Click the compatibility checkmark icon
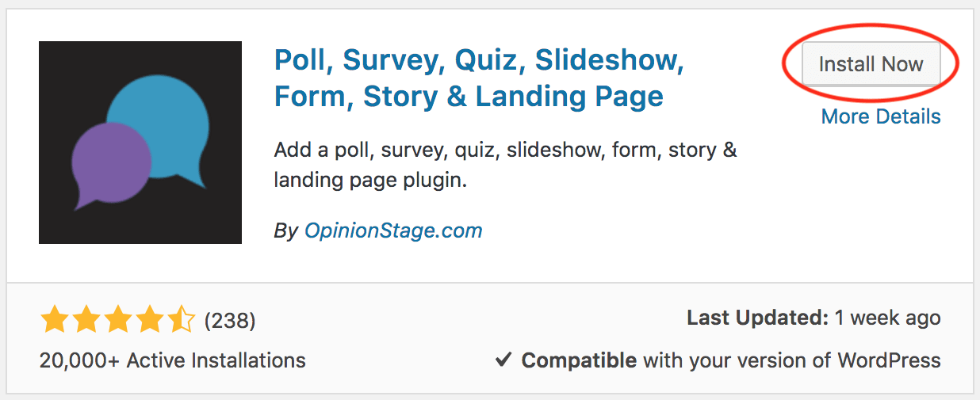Image resolution: width=980 pixels, height=400 pixels. click(503, 360)
